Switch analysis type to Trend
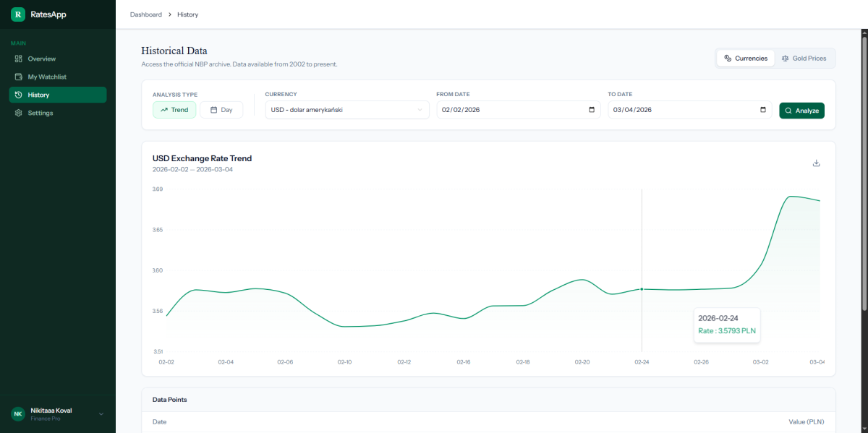 point(174,110)
